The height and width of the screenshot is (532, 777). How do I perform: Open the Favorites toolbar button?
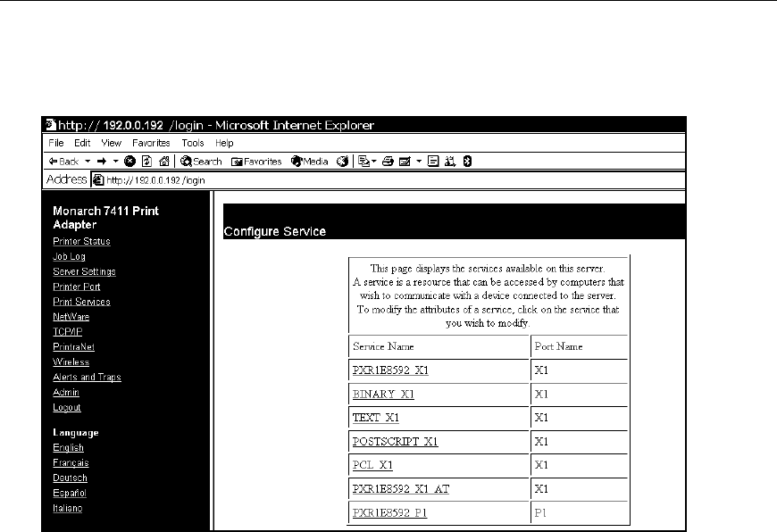point(256,162)
